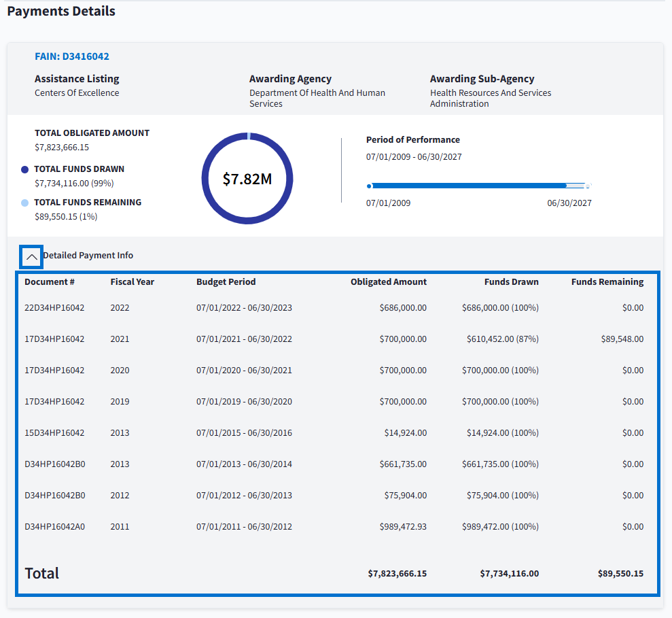Collapse the Detailed Payment Info chevron
Screen dimensions: 672x618
click(31, 257)
